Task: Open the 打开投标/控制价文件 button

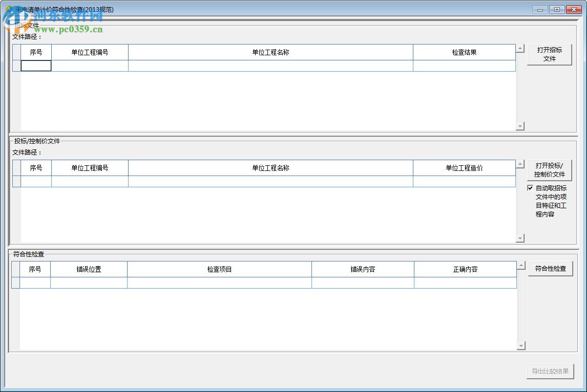Action: [549, 170]
